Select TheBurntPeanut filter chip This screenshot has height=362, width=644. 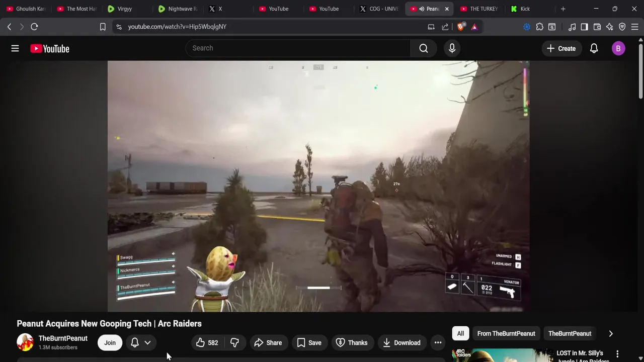point(570,334)
